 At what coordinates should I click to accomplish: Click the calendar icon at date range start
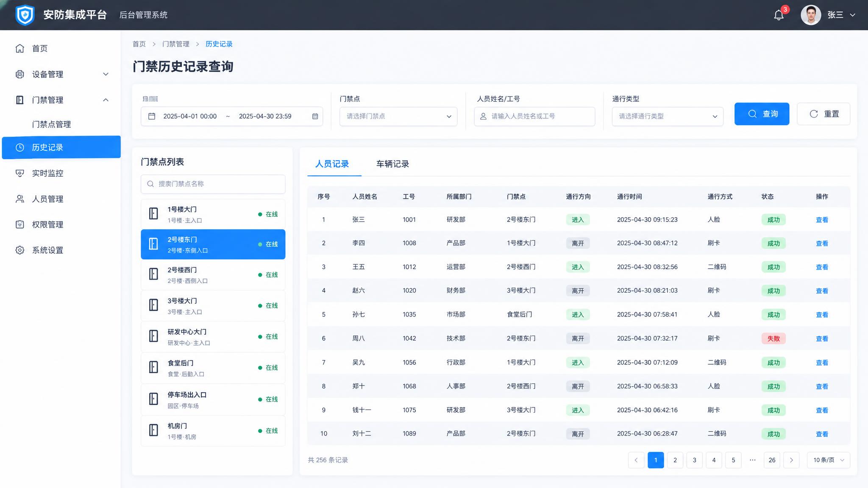click(152, 116)
